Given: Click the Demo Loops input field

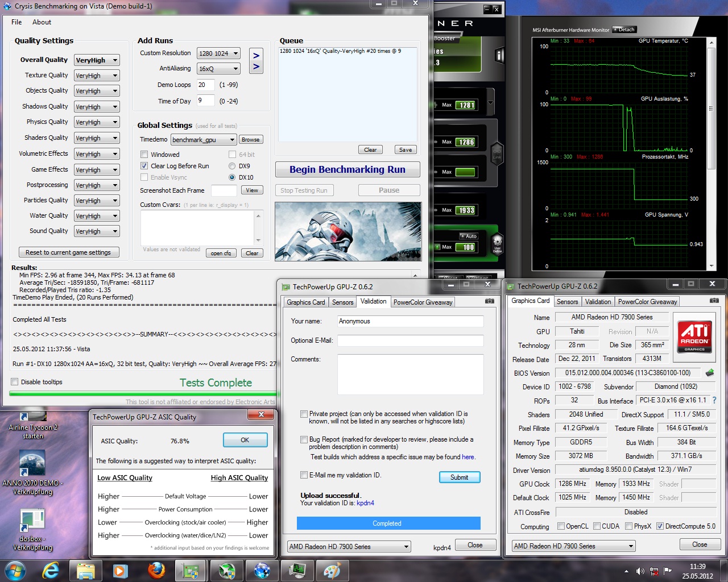Looking at the screenshot, I should pos(205,85).
